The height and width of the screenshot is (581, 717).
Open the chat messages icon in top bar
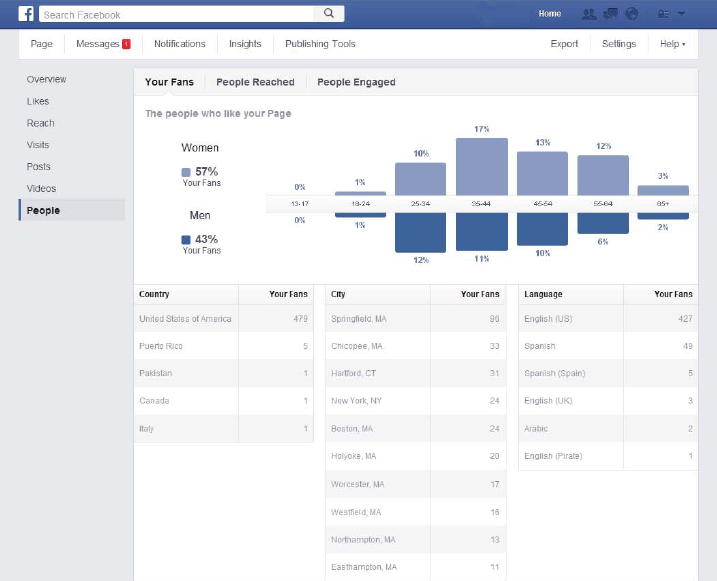610,14
